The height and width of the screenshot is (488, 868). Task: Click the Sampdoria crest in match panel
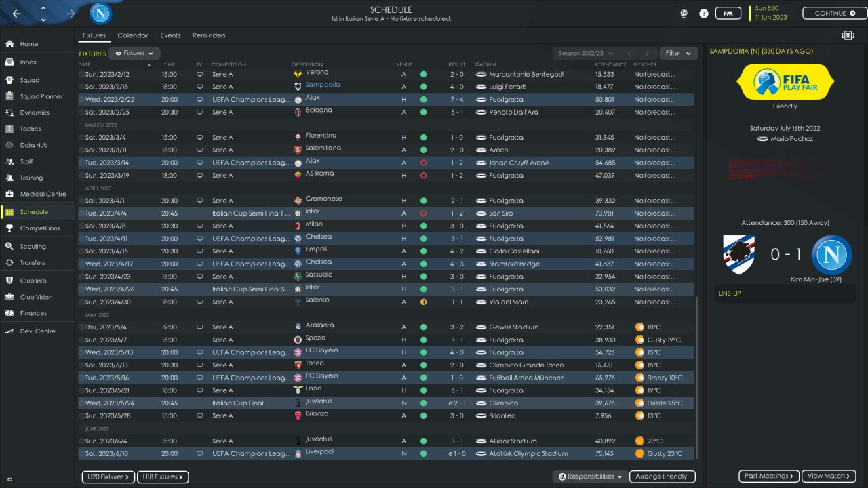pyautogui.click(x=738, y=254)
